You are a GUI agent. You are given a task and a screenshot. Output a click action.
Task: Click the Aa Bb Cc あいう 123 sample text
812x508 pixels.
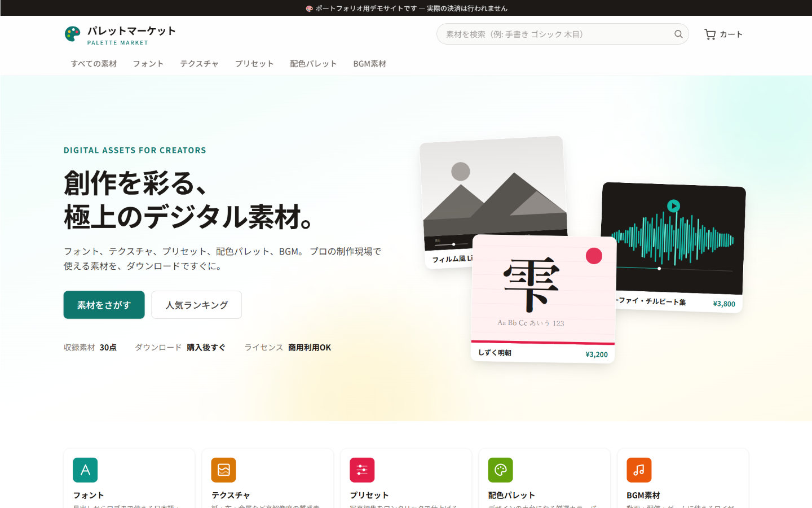531,323
